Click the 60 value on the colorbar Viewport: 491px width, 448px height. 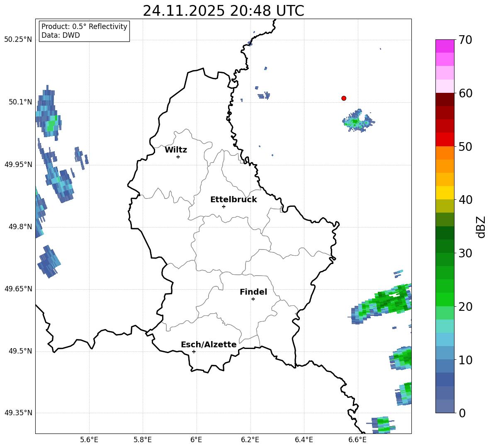[x=465, y=93]
